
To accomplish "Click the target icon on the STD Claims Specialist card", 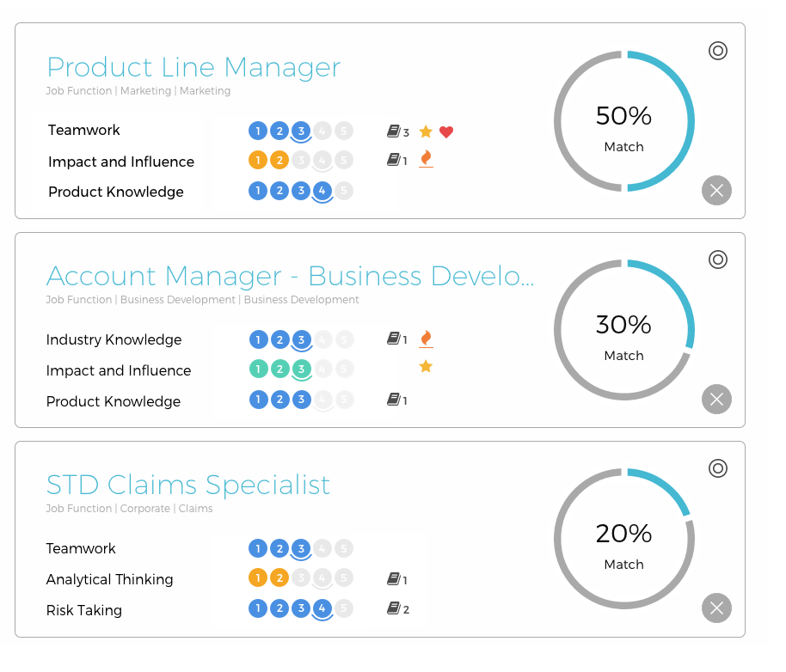I will (x=718, y=469).
